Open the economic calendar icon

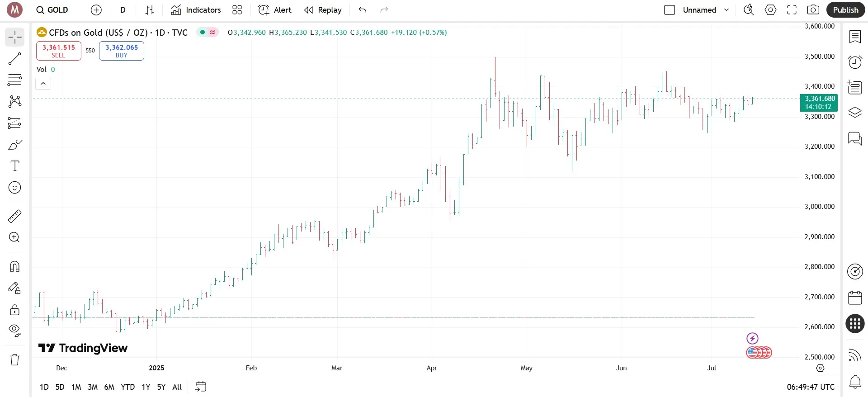pos(855,298)
